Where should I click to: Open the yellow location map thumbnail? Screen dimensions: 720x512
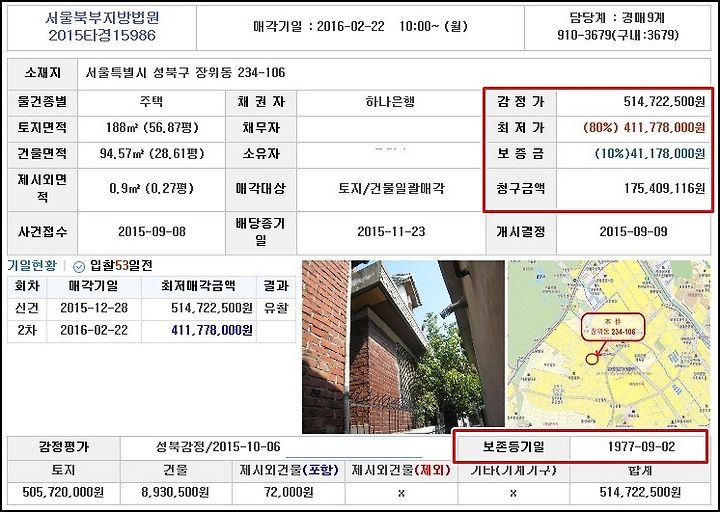[x=608, y=344]
